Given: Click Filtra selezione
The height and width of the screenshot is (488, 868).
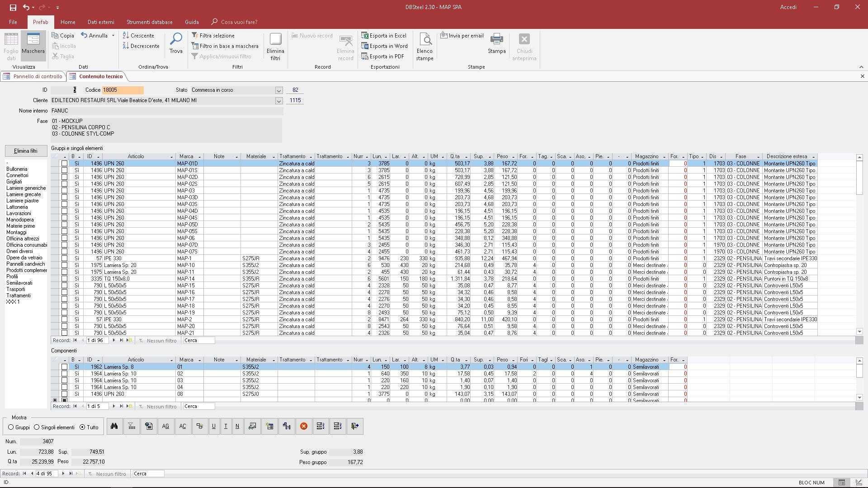Looking at the screenshot, I should (213, 35).
